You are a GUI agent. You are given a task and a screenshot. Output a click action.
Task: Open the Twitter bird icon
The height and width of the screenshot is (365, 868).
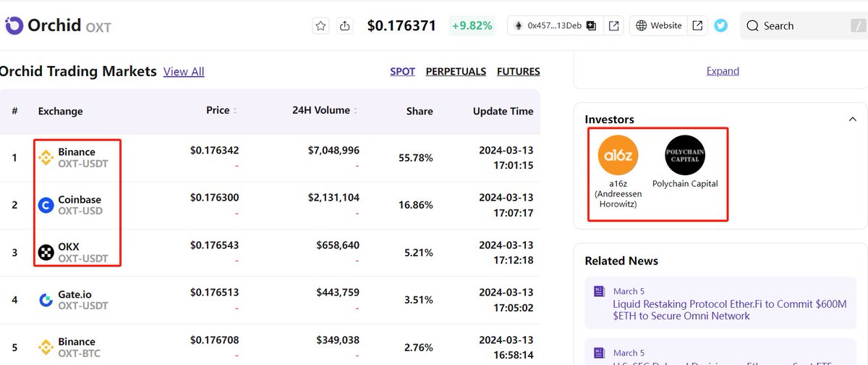click(x=721, y=25)
